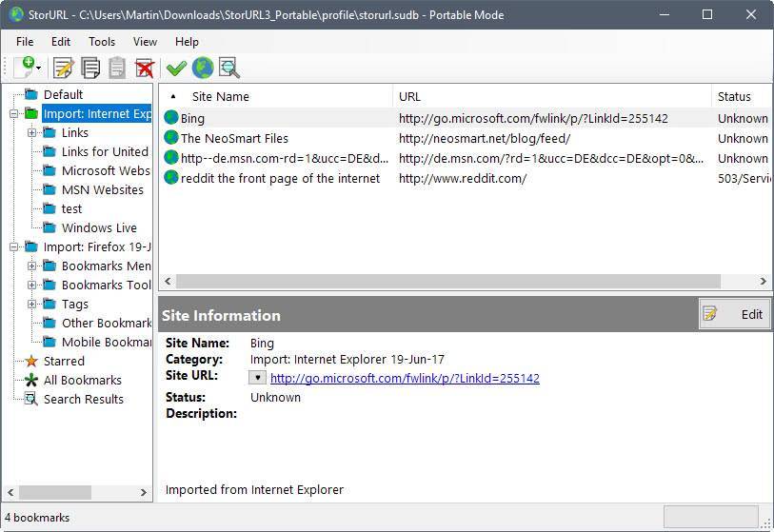Expand the Links folder node

pos(32,132)
